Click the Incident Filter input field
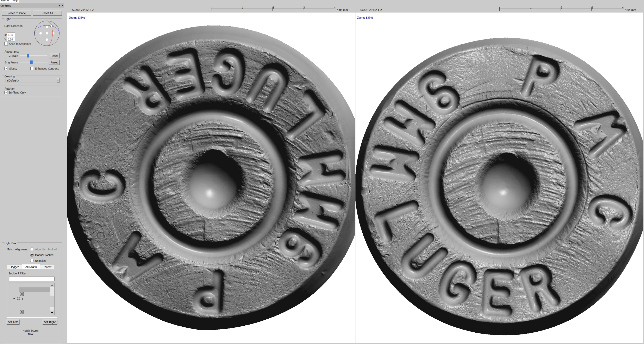This screenshot has height=344, width=644. pos(32,279)
